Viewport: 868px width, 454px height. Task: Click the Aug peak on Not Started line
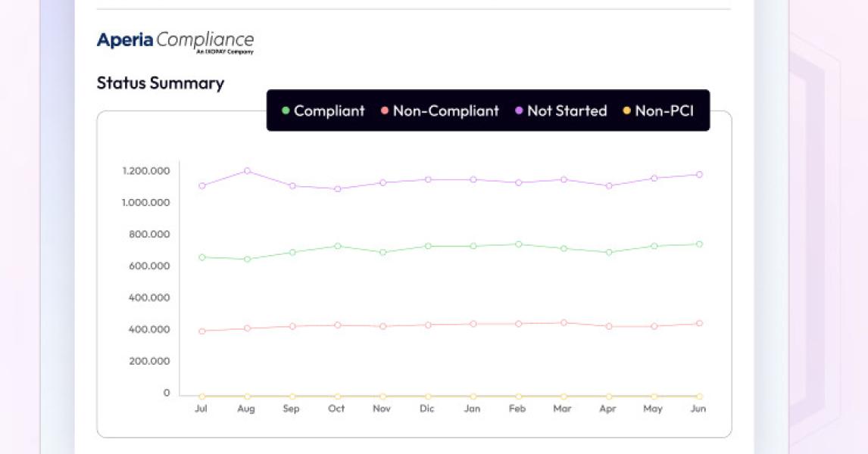tap(246, 171)
